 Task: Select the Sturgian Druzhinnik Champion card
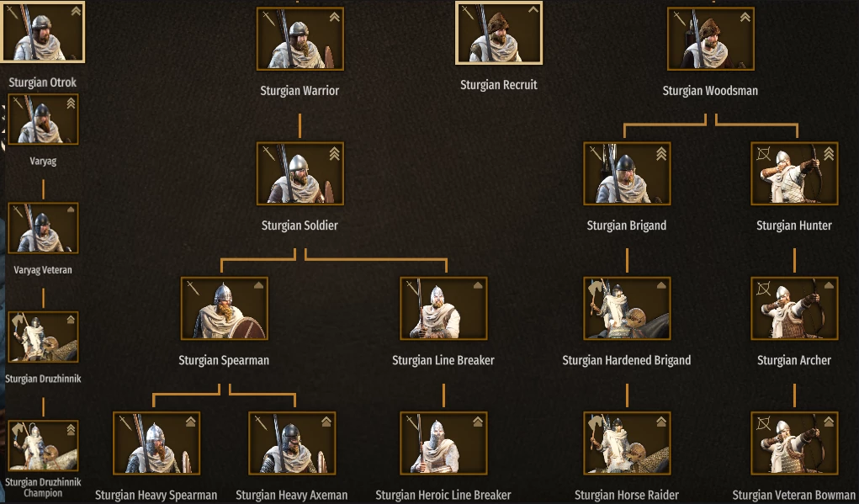(43, 445)
